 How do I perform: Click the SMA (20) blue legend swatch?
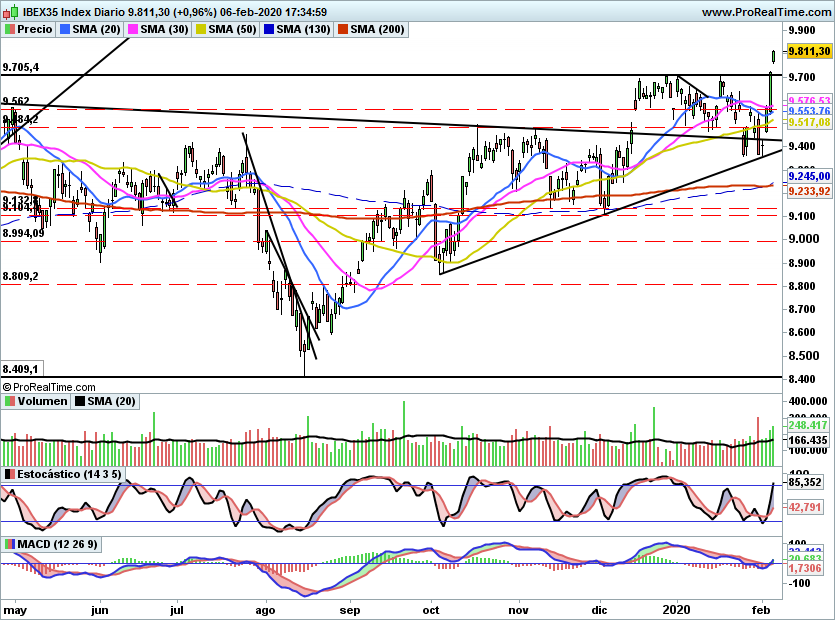click(65, 29)
